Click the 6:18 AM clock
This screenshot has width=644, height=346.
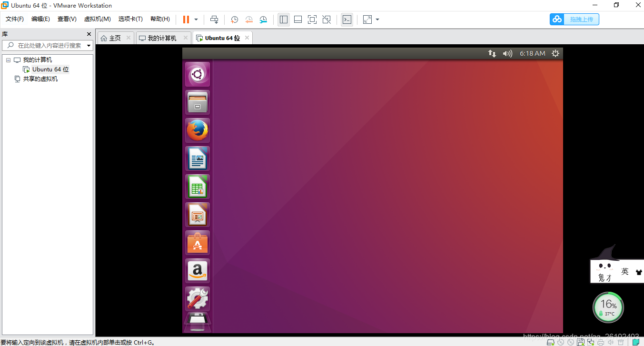[x=533, y=53]
